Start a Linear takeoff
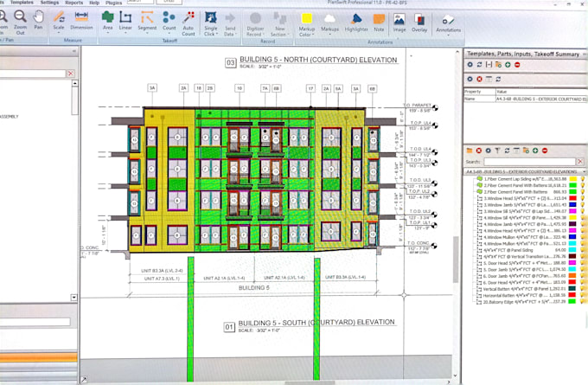 point(125,22)
